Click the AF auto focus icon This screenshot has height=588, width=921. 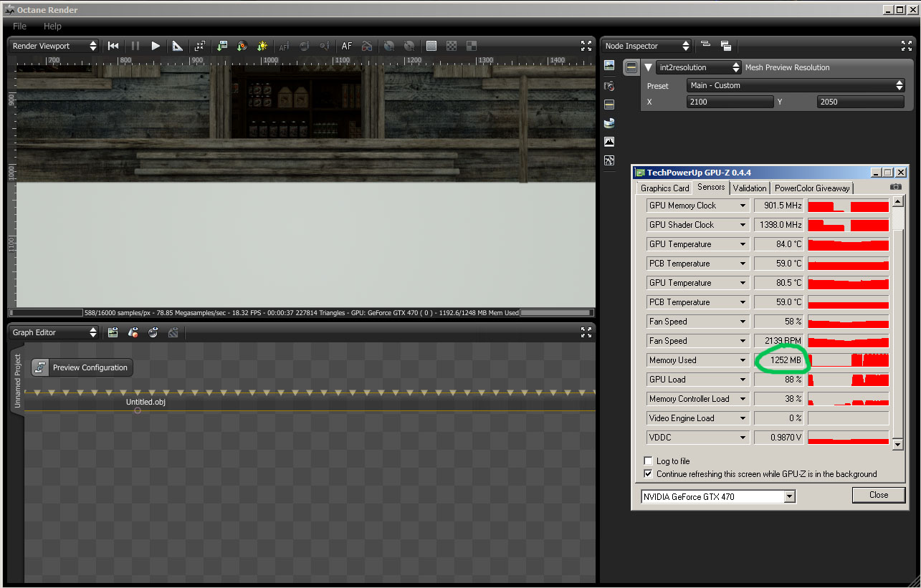[347, 46]
